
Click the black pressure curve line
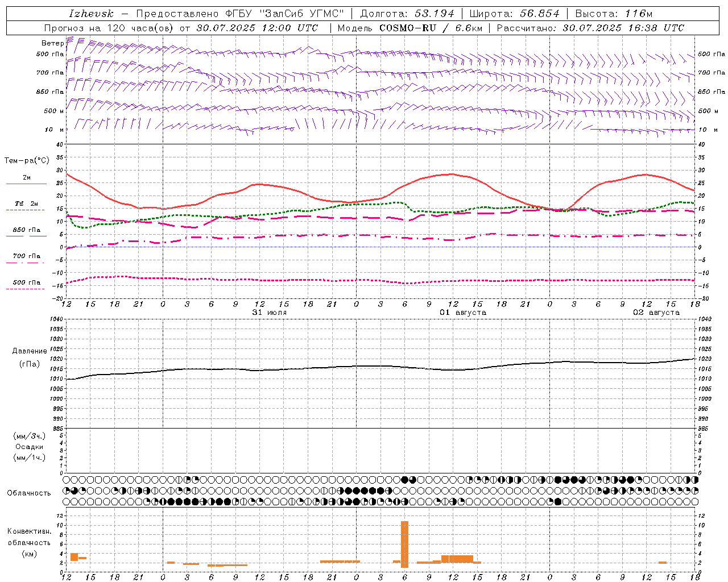381,366
